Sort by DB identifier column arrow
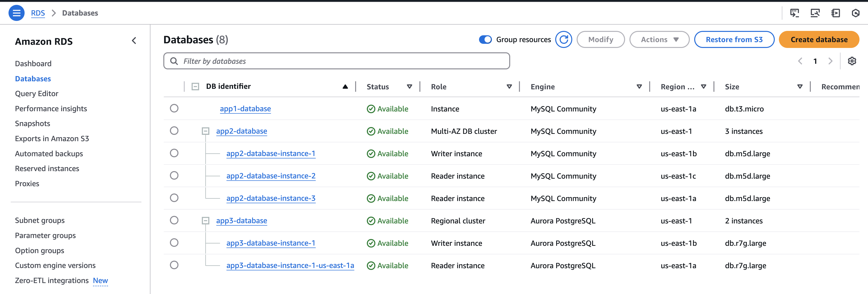Screen dimensions: 868x294 [x=345, y=87]
